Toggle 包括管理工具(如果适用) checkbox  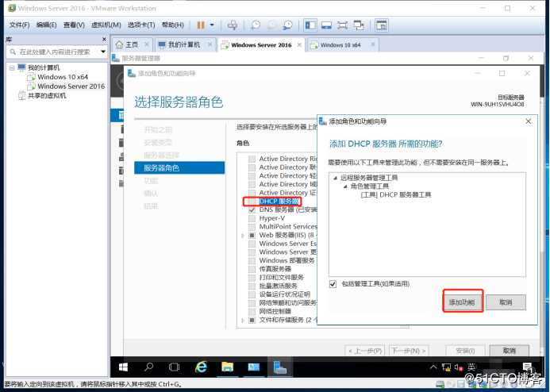333,283
